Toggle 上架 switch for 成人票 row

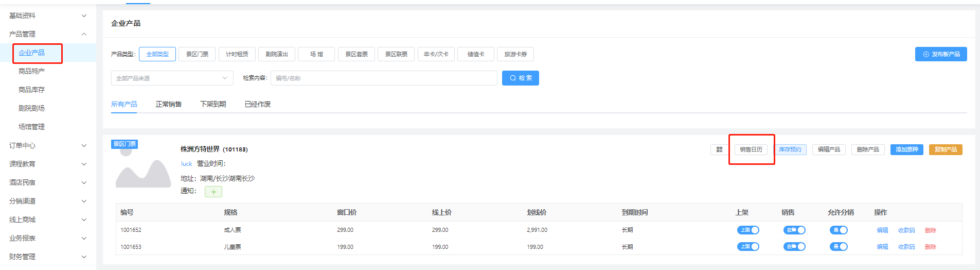click(747, 230)
